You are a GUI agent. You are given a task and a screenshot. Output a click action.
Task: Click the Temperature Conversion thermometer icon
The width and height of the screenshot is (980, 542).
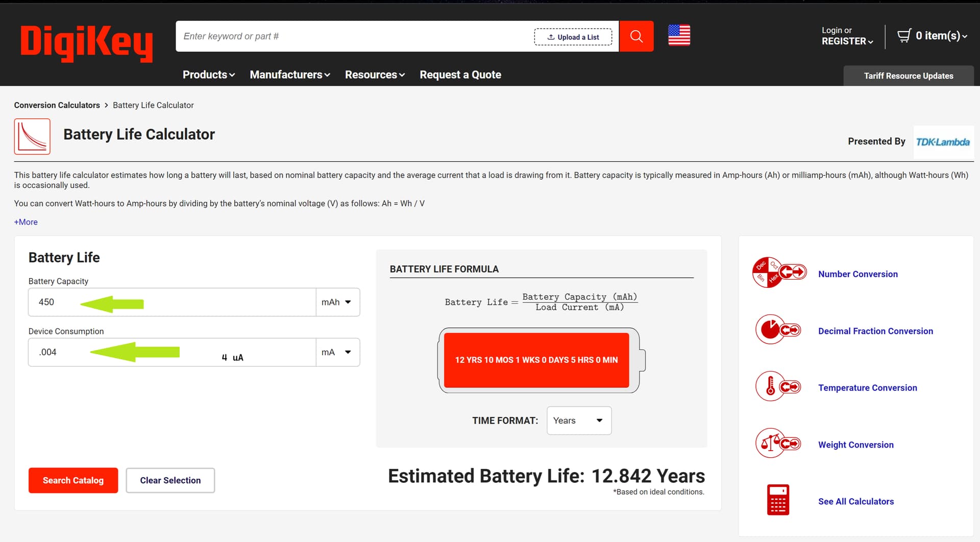pos(778,386)
